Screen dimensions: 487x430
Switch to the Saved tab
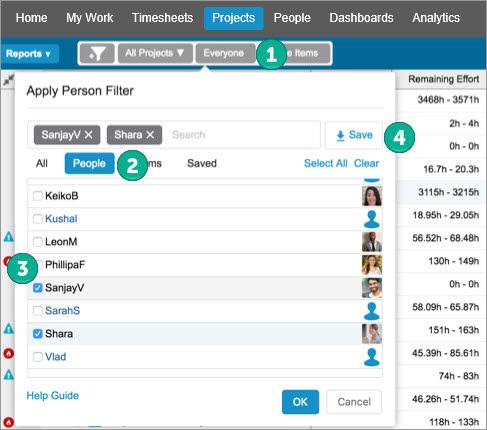202,163
